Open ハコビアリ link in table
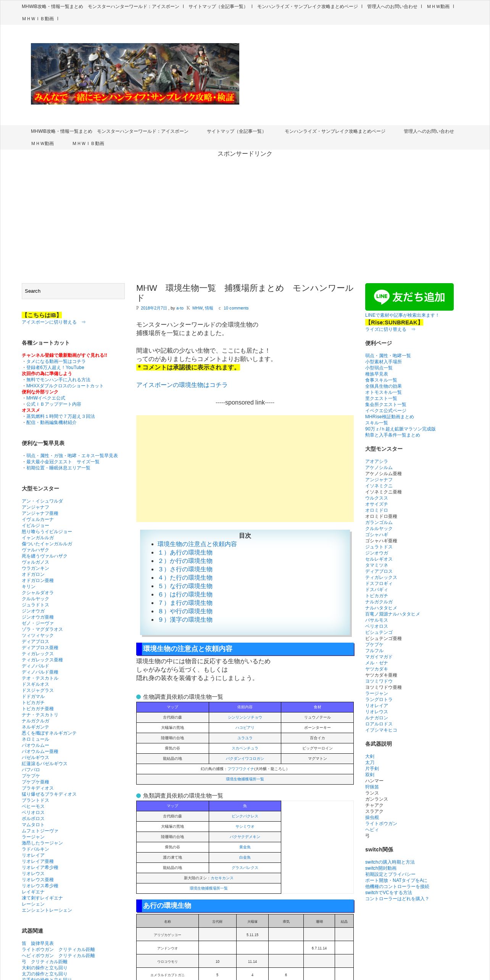This screenshot has height=980, width=490. point(245,728)
